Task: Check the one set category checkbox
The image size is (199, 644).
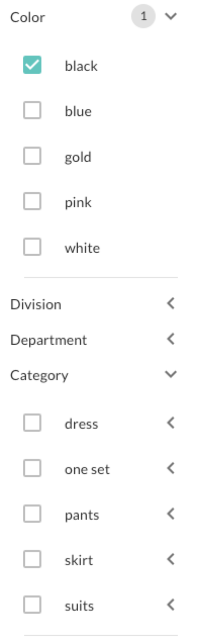Action: pyautogui.click(x=32, y=468)
